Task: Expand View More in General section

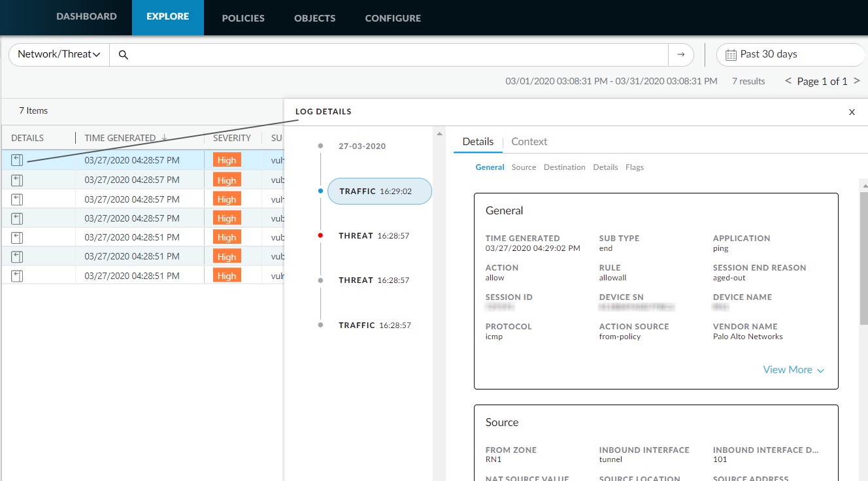Action: [793, 370]
